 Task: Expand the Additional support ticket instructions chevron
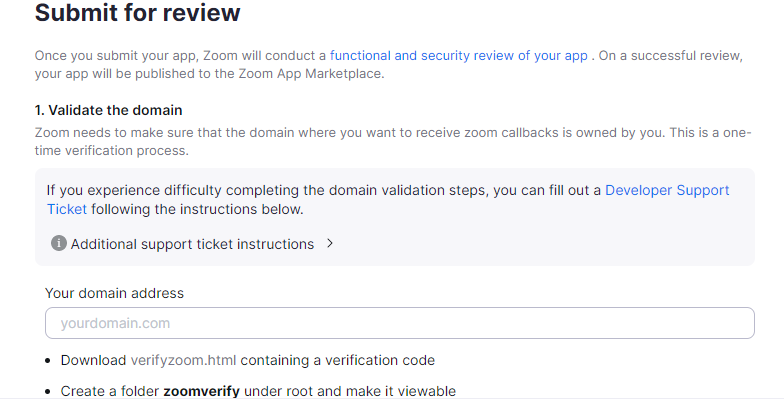pos(330,243)
